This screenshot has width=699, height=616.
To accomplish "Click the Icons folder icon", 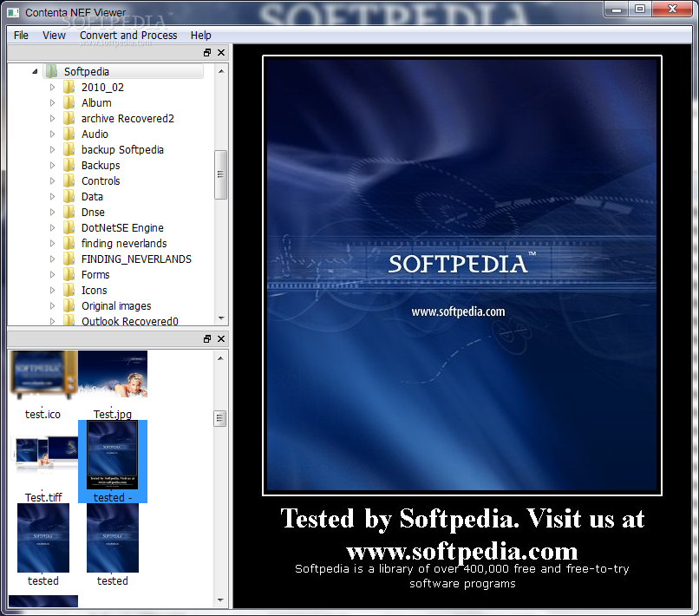I will click(x=69, y=290).
